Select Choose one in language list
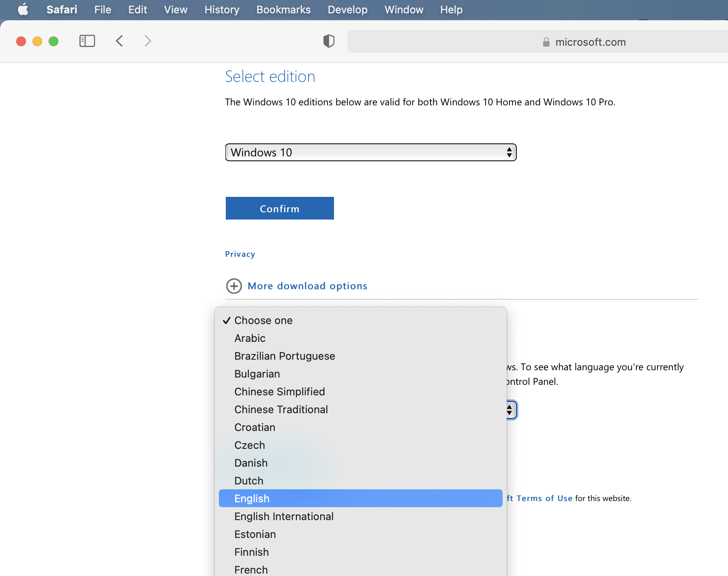 361,320
